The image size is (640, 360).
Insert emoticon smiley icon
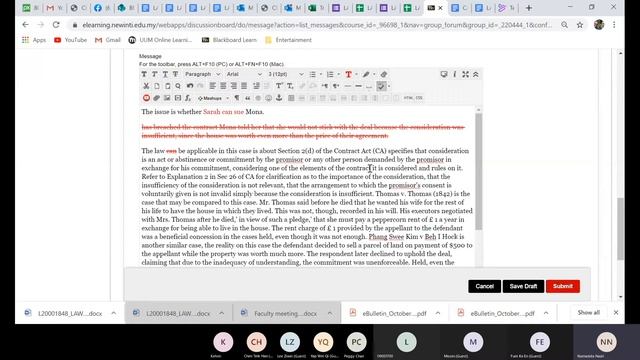coord(268,98)
